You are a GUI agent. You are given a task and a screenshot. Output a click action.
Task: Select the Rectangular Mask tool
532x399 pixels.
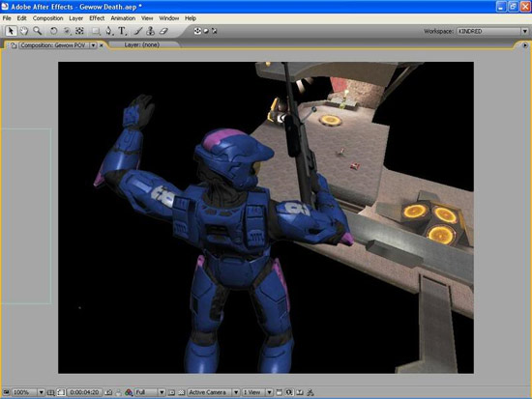coord(96,31)
